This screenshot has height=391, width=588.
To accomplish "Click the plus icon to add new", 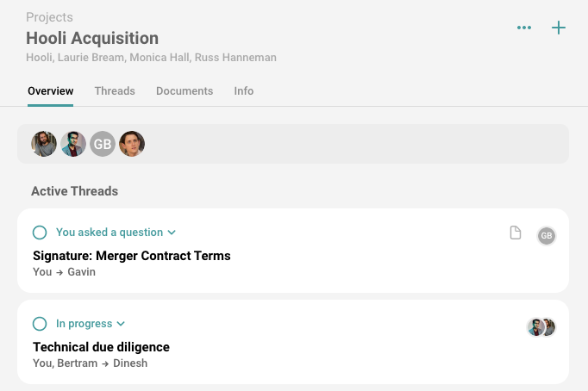I will [559, 28].
